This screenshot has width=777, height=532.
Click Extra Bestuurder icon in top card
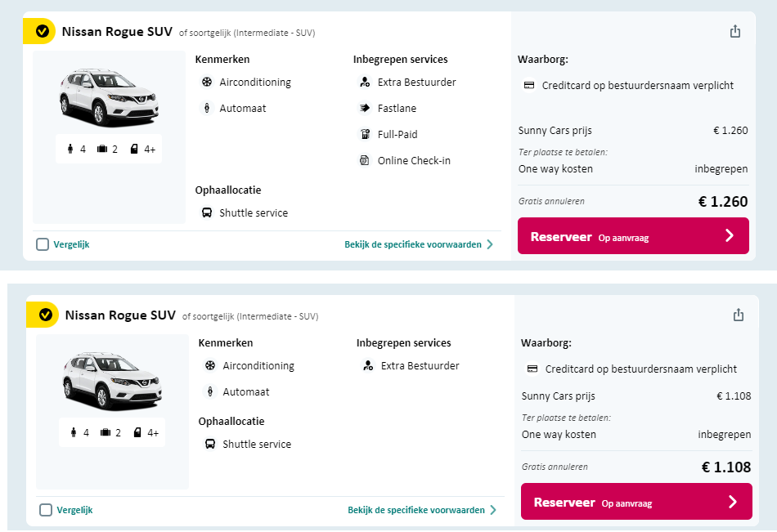365,82
